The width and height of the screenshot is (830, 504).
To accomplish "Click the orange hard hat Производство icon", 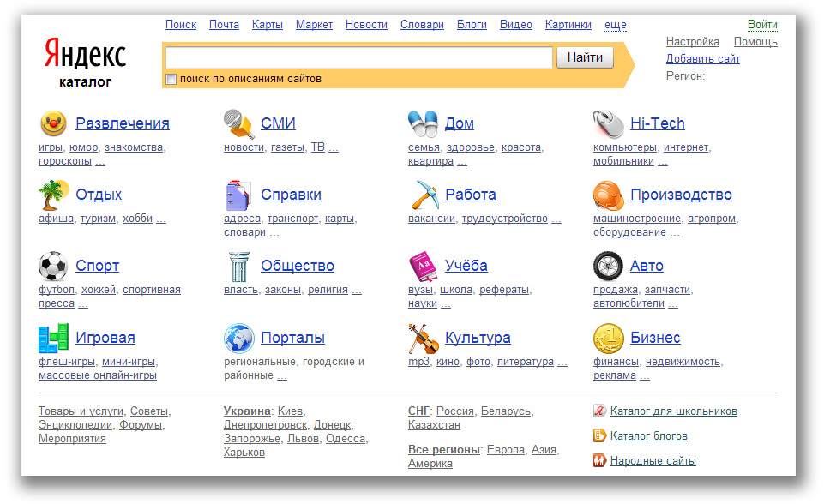I will pyautogui.click(x=608, y=195).
